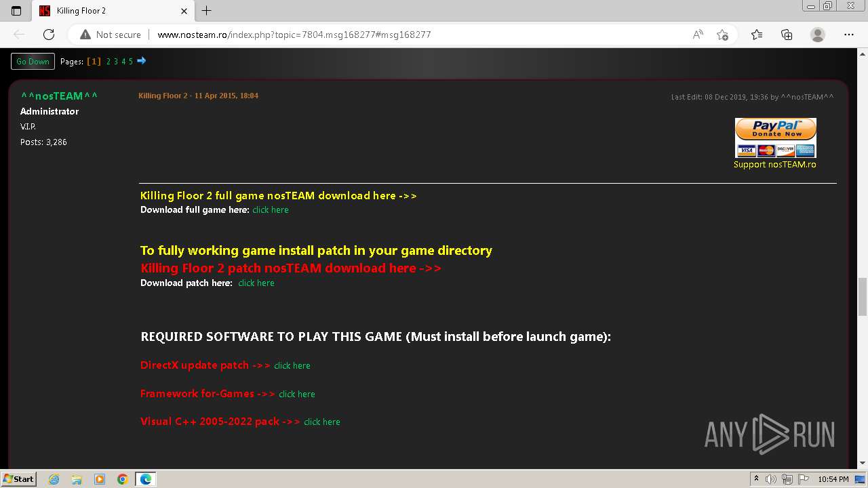View the Not secure site information
Image resolution: width=868 pixels, height=488 pixels.
[x=111, y=35]
